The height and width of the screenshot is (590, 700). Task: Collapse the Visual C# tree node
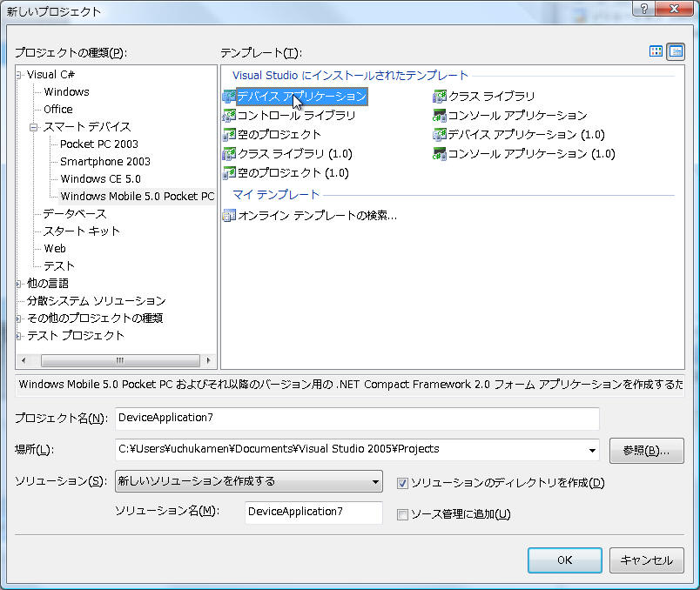point(19,75)
